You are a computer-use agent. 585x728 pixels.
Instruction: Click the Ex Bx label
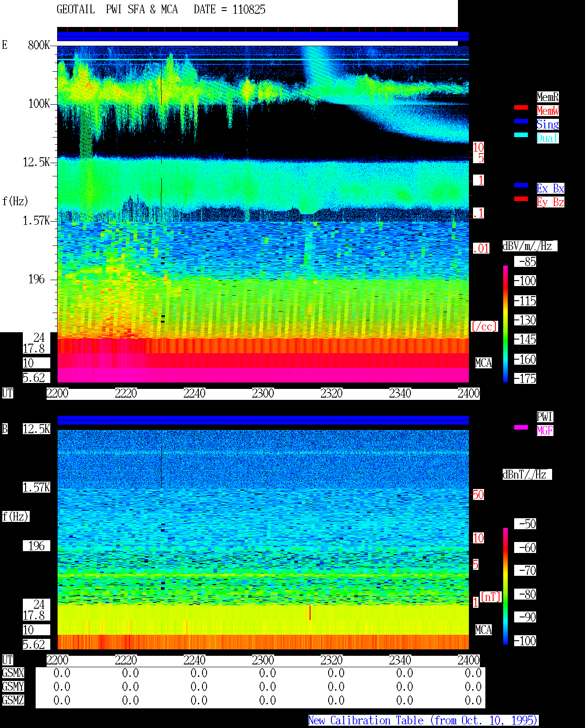550,188
